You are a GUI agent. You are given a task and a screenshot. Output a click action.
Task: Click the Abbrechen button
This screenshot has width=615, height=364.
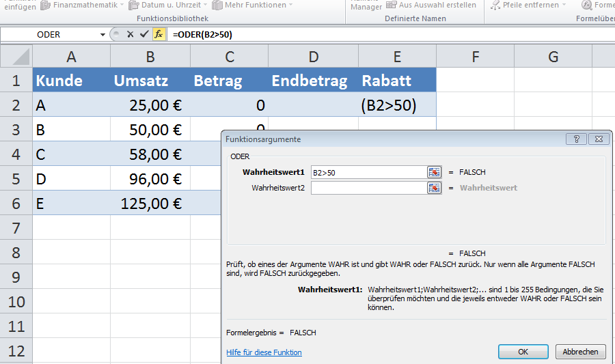coord(581,352)
